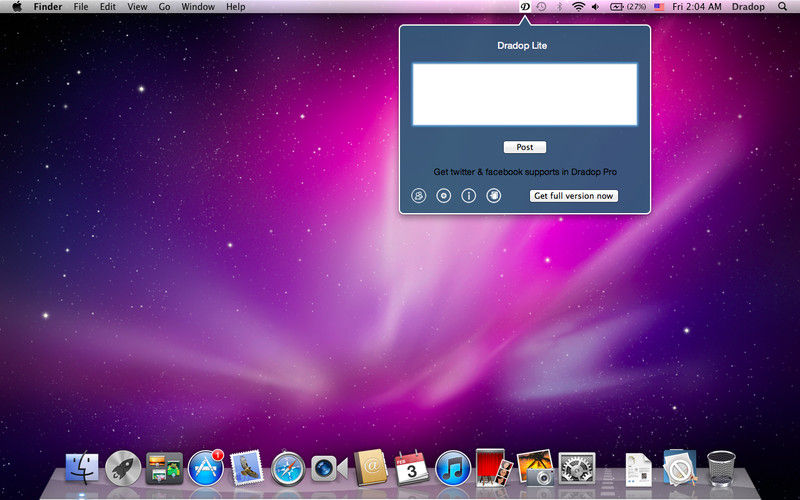Open the Dradop user menu in menu bar

[748, 7]
